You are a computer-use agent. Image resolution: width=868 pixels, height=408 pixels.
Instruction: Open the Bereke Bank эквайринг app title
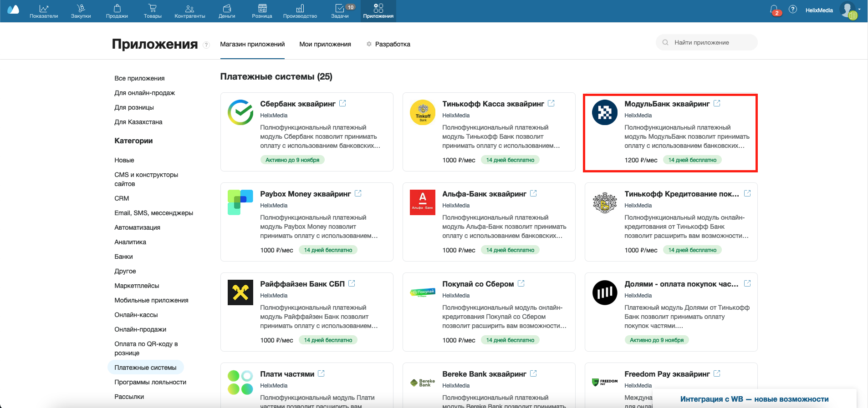click(x=484, y=374)
